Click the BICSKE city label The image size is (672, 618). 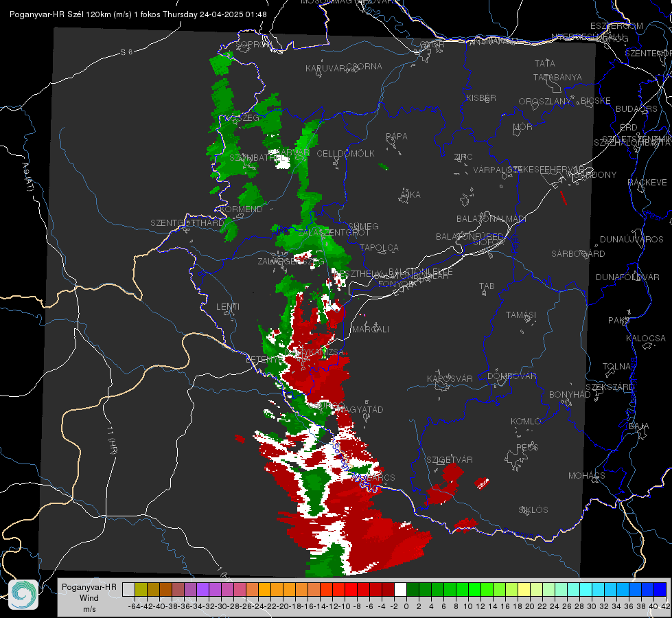pos(596,100)
